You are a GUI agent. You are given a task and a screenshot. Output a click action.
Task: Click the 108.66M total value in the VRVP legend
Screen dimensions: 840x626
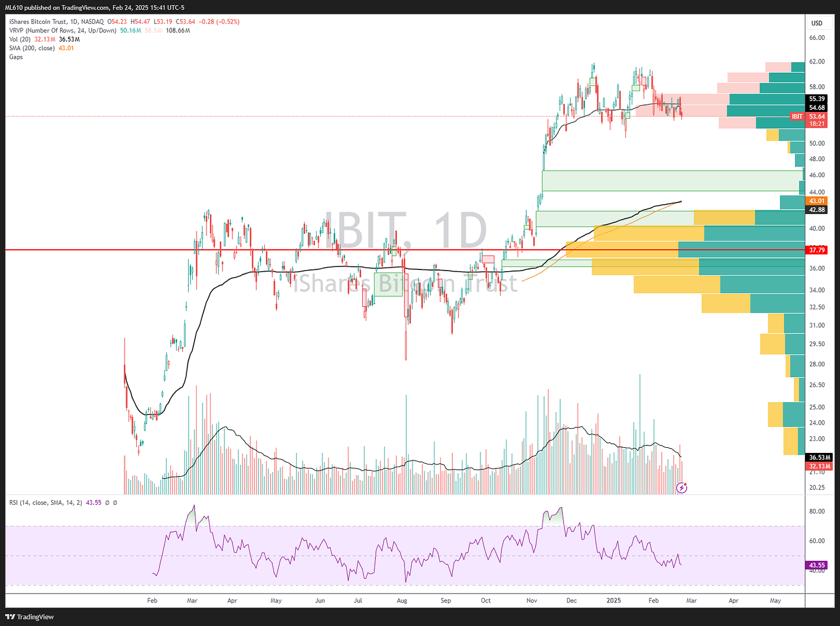point(178,31)
